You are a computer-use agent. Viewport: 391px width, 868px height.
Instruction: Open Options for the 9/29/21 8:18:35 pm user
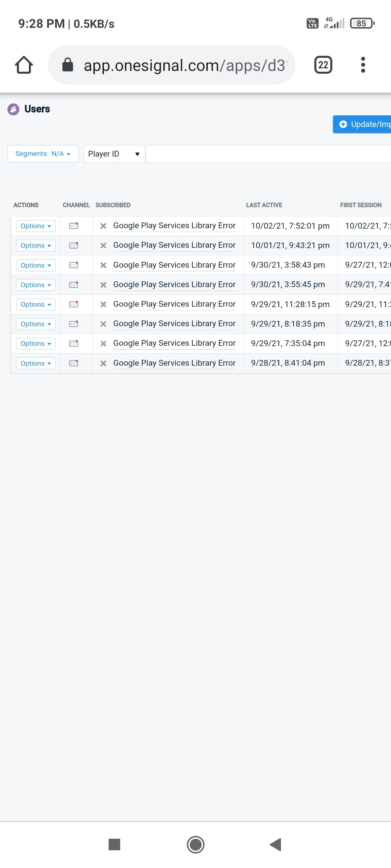(36, 324)
